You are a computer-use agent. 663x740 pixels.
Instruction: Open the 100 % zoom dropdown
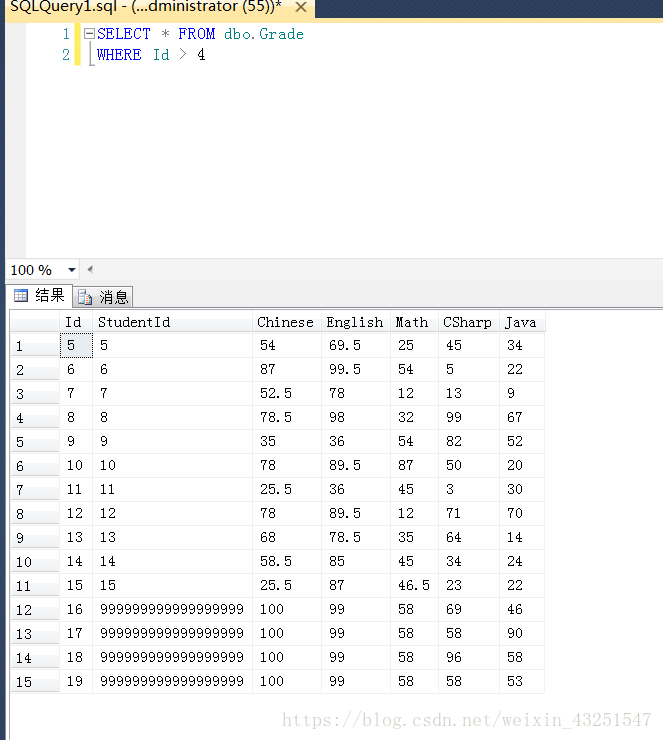pos(72,270)
